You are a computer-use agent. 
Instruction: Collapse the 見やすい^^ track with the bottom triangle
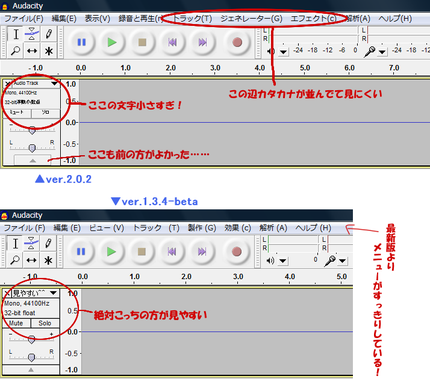[x=31, y=369]
